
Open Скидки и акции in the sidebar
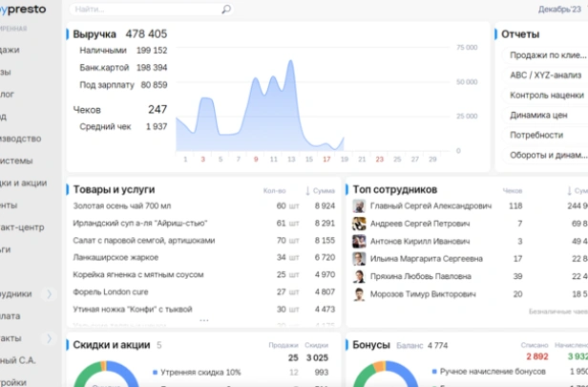24,183
